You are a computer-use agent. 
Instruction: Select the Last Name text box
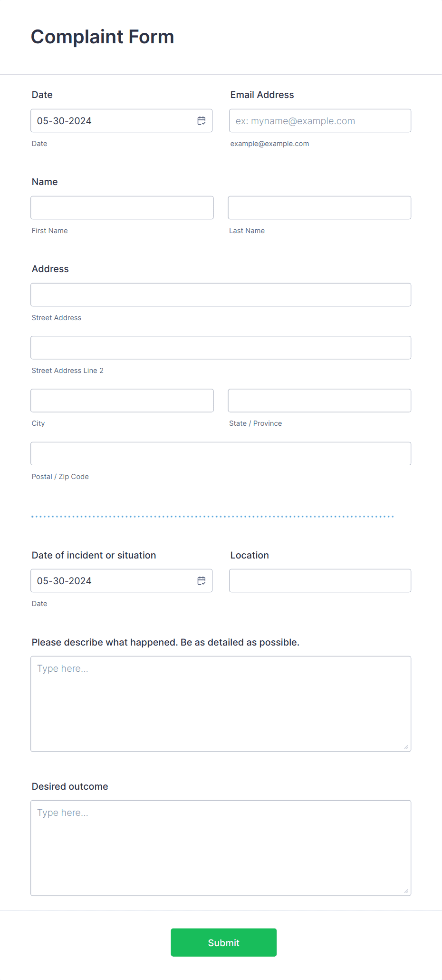pos(319,208)
